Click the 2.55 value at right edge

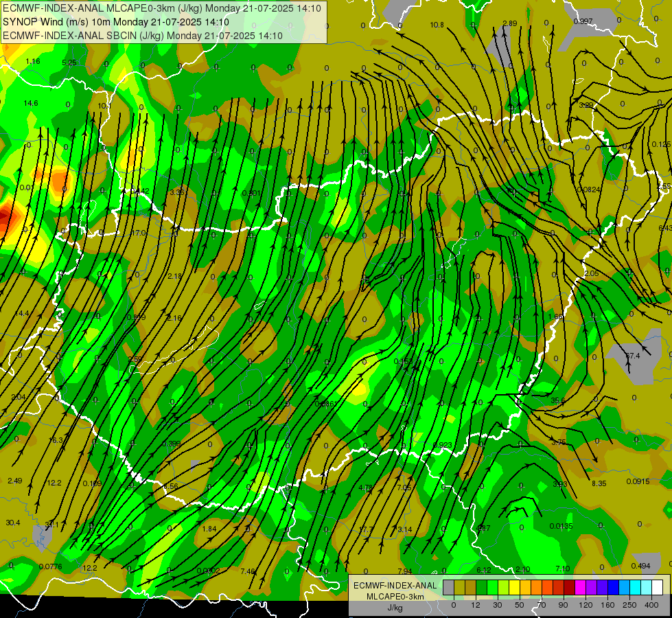[664, 186]
